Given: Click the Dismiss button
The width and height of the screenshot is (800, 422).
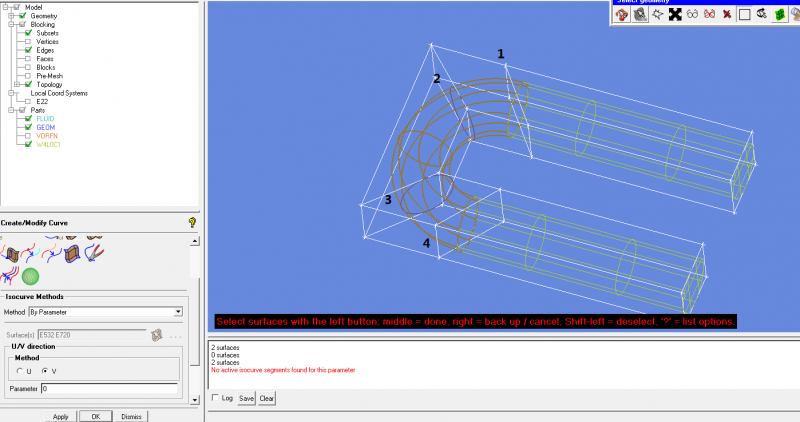Looking at the screenshot, I should pyautogui.click(x=131, y=416).
